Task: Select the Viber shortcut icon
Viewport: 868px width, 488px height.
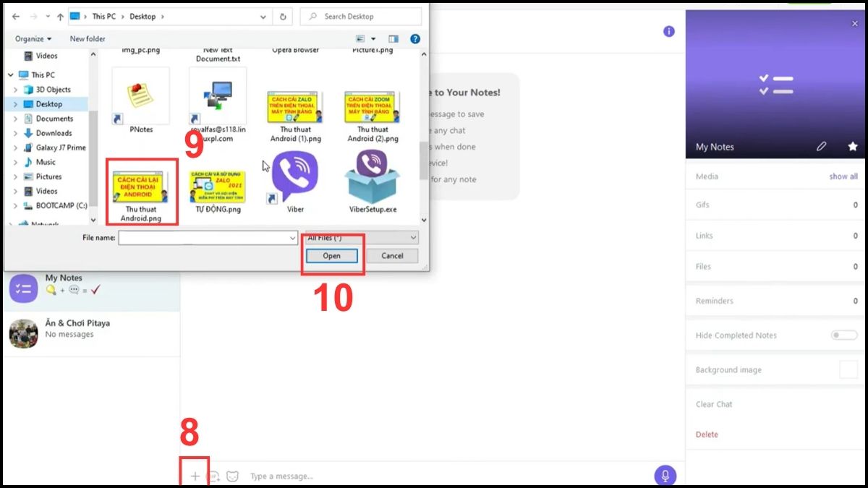Action: coord(295,181)
